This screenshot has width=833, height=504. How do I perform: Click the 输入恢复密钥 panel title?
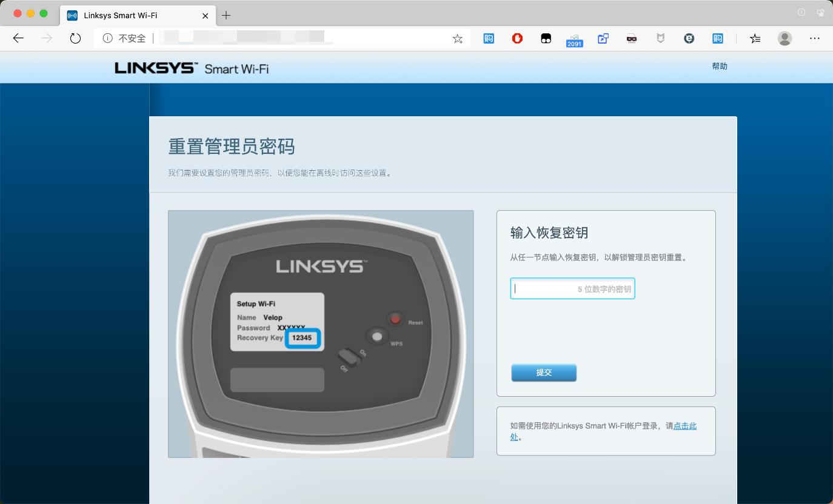[549, 233]
